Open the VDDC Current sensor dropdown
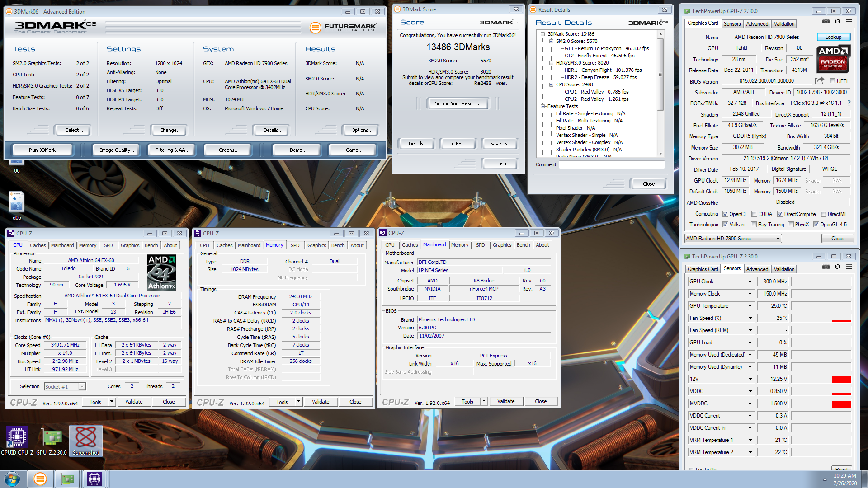Viewport: 868px width, 488px height. point(750,416)
